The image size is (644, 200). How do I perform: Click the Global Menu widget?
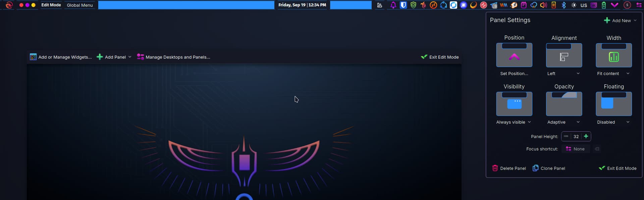[80, 5]
